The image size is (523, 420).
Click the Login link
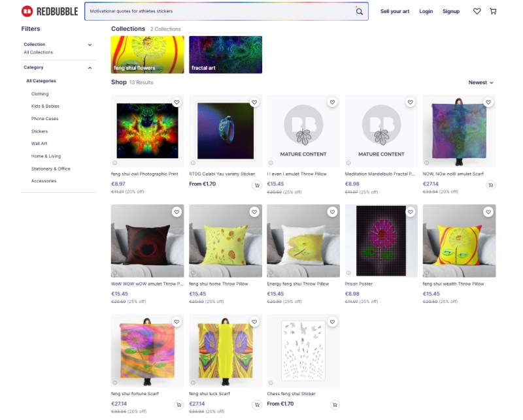[x=426, y=11]
